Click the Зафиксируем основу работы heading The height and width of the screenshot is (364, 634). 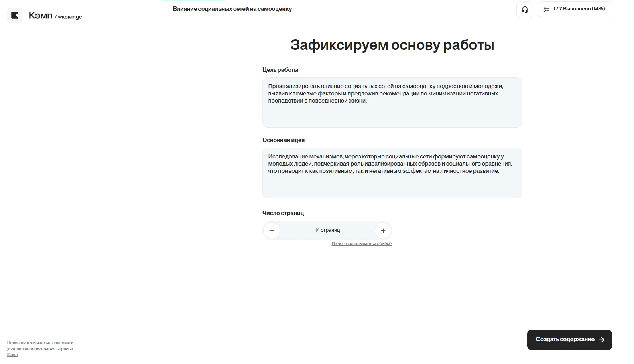(392, 45)
